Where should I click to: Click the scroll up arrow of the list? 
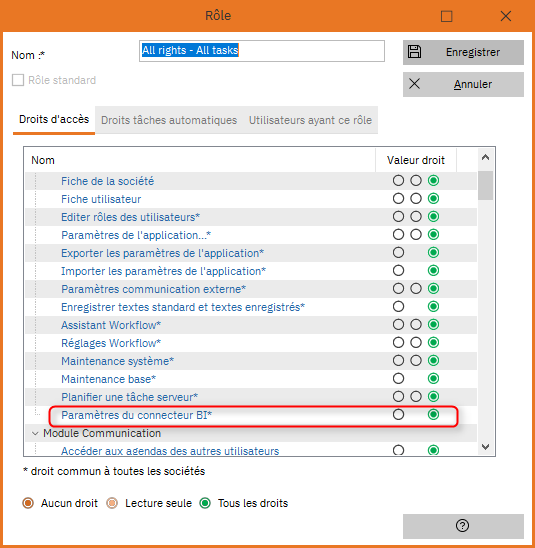485,158
